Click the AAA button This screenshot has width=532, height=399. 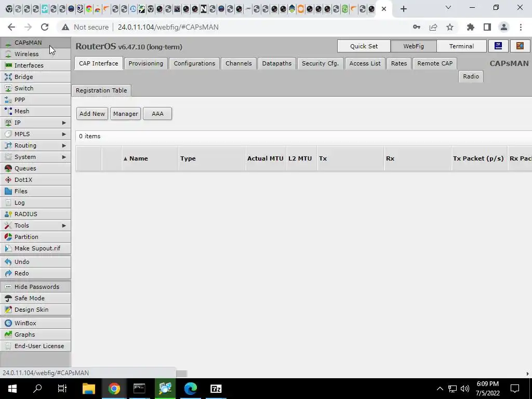(157, 114)
